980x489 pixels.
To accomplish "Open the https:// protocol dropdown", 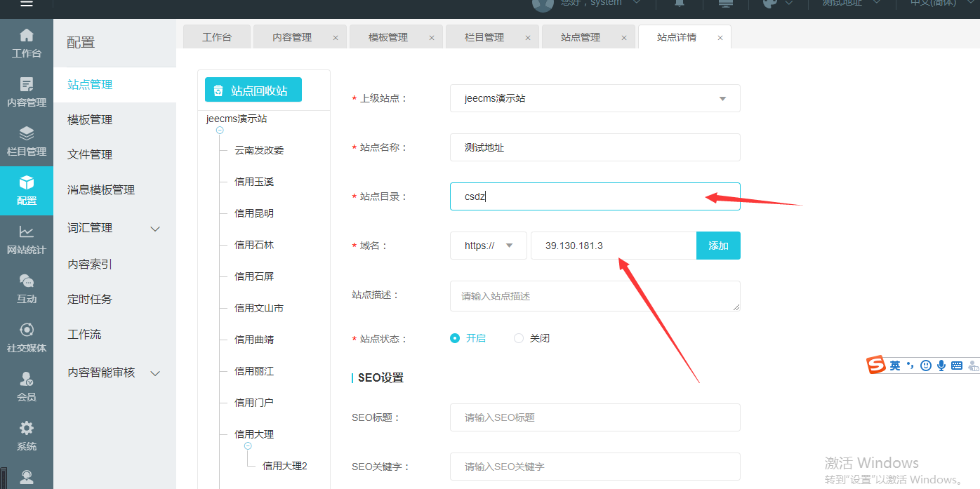I will coord(488,246).
